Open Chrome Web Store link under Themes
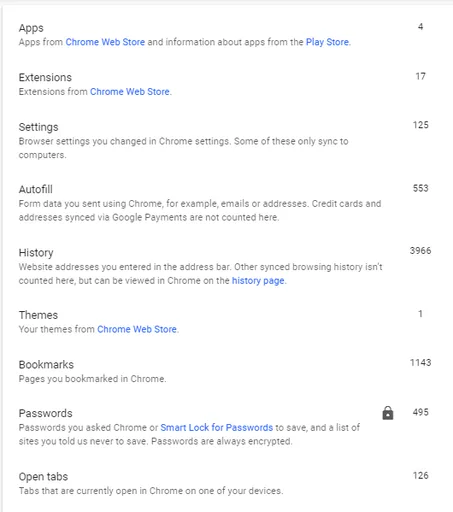The image size is (453, 512). pyautogui.click(x=137, y=329)
